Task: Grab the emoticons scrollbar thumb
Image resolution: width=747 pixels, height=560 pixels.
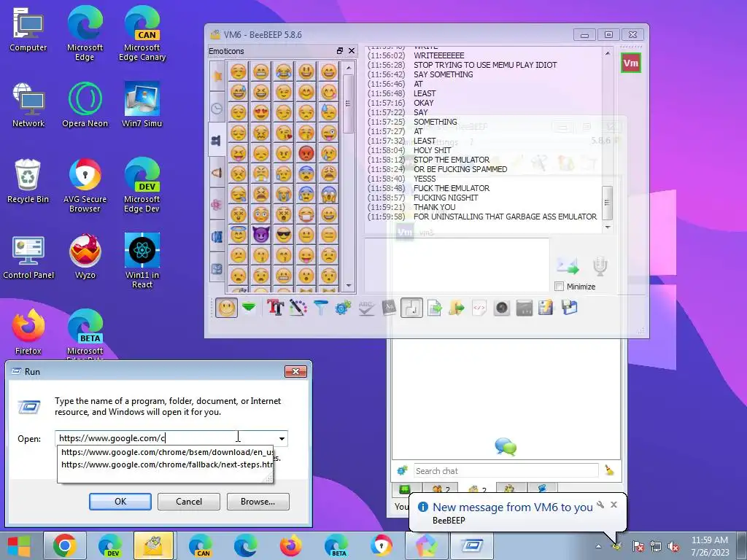Action: [x=348, y=104]
